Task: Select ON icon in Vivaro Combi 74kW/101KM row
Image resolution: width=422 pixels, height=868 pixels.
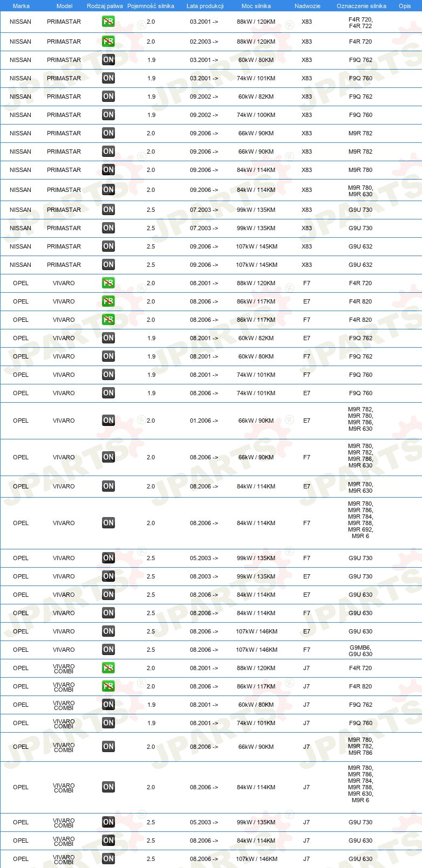Action: pos(108,723)
